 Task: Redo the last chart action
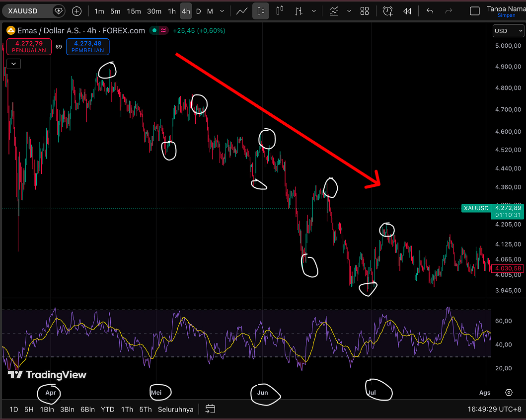[x=449, y=11]
